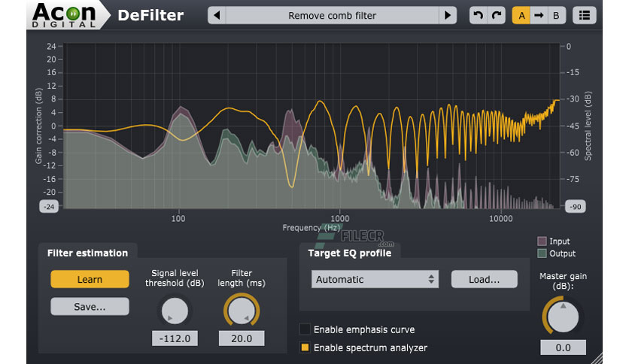Click the 1000 frequency axis tick
Viewport: 629px width, 364px height.
[340, 219]
